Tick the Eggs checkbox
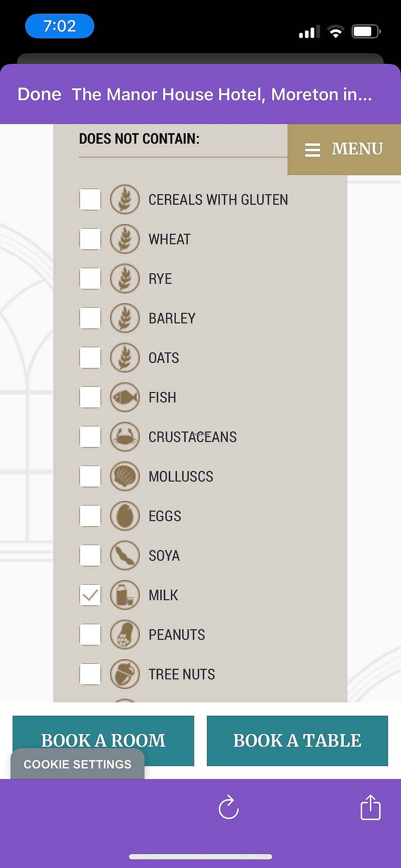Viewport: 401px width, 868px height. [x=90, y=516]
